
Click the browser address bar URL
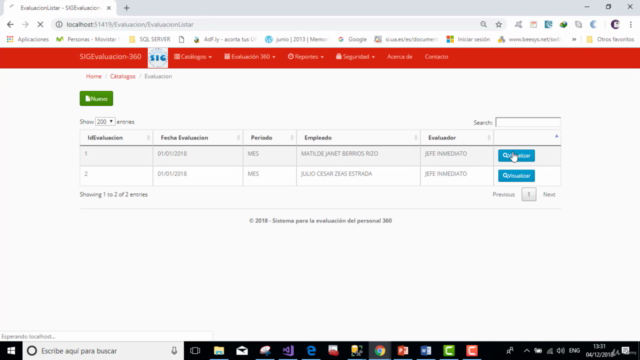pos(130,24)
